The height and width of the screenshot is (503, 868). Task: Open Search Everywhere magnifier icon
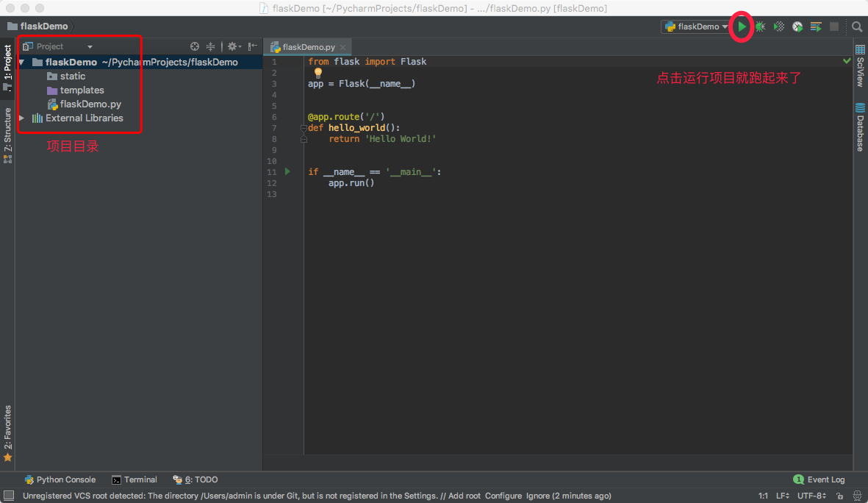click(x=857, y=26)
